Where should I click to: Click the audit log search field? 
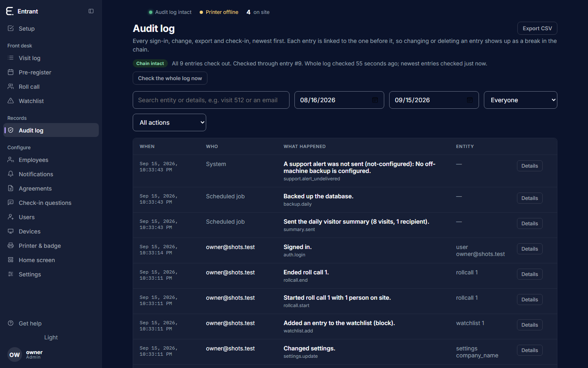point(211,100)
